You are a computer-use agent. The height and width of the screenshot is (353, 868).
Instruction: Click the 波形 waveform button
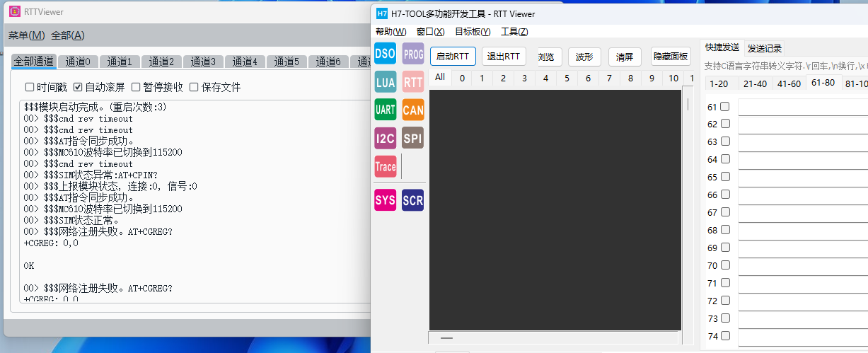coord(584,57)
